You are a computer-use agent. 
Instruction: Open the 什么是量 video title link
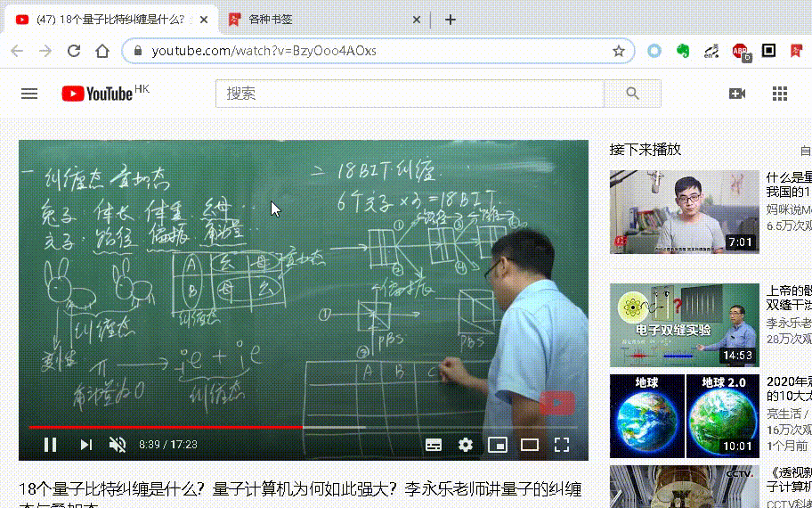click(789, 184)
